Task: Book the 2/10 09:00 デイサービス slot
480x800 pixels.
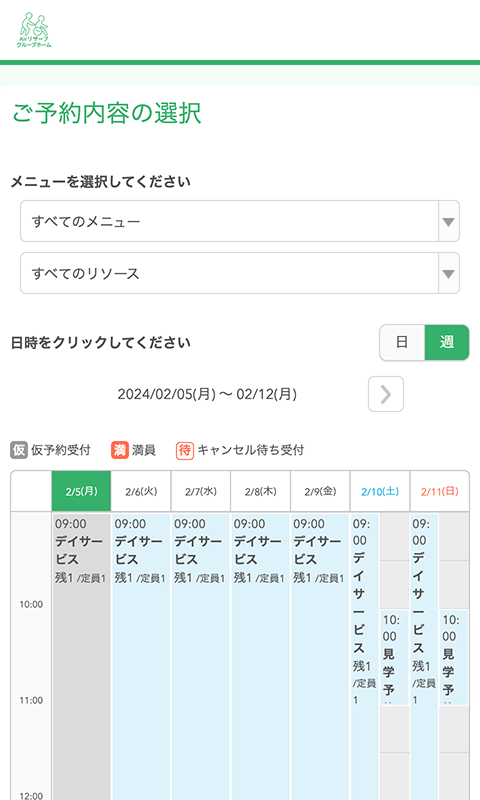Action: click(365, 657)
